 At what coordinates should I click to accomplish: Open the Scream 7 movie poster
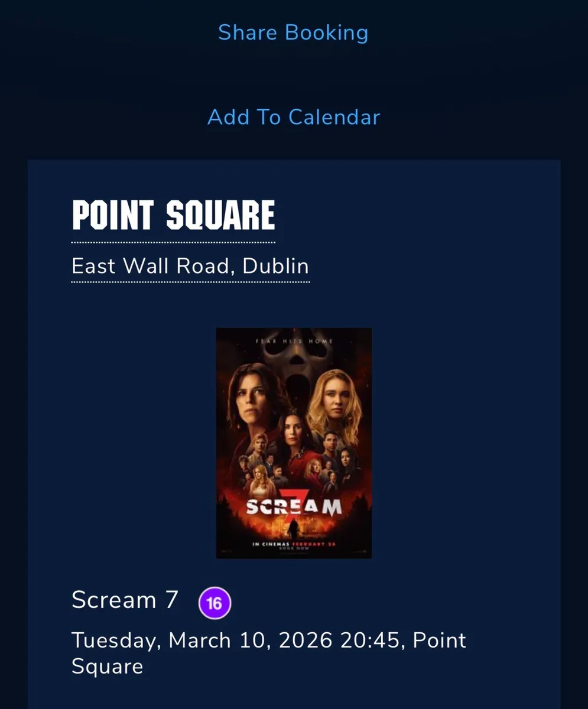tap(293, 443)
